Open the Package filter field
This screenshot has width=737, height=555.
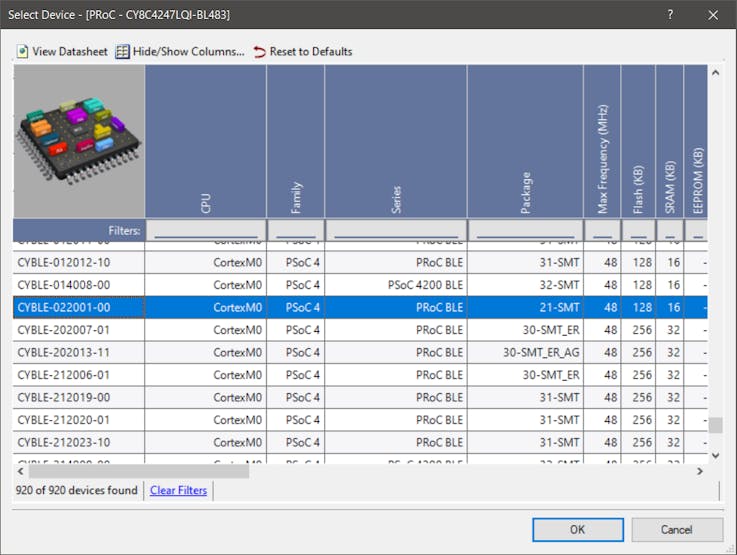pos(525,231)
